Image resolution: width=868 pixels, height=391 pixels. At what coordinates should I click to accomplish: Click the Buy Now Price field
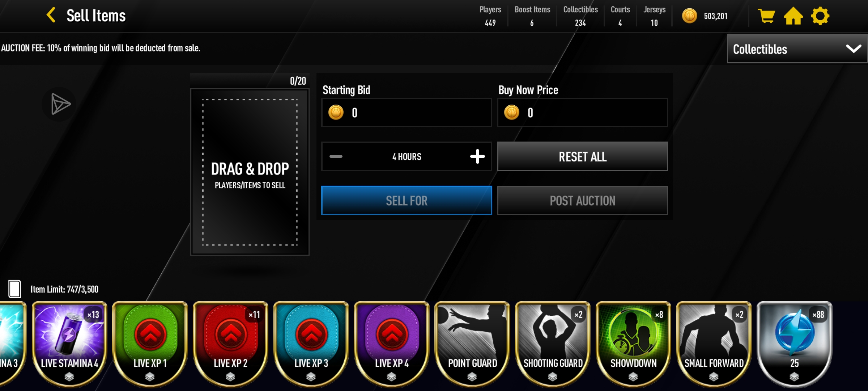(x=582, y=113)
